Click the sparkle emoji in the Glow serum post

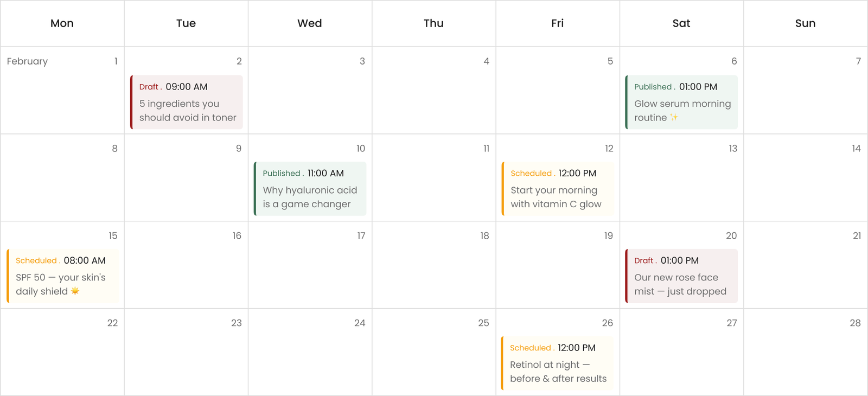[x=674, y=118]
